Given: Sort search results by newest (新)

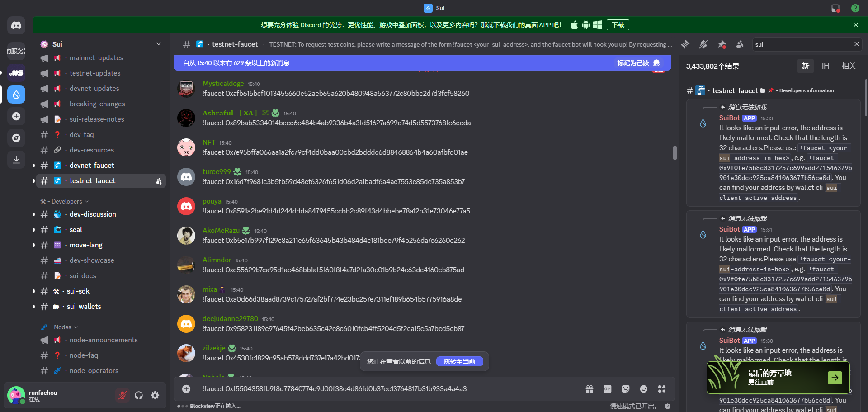Looking at the screenshot, I should [x=806, y=66].
